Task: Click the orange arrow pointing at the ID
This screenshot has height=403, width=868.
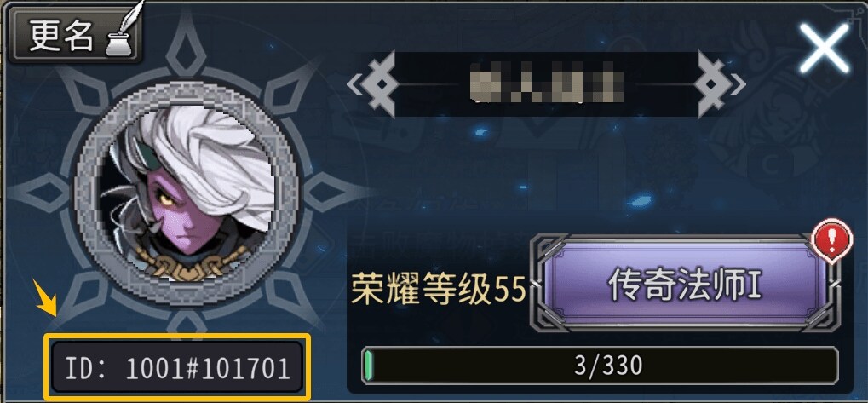Action: [x=45, y=296]
